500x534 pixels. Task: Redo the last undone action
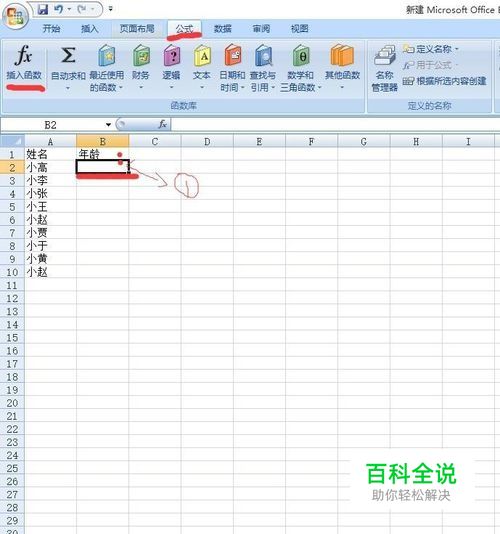[82, 9]
